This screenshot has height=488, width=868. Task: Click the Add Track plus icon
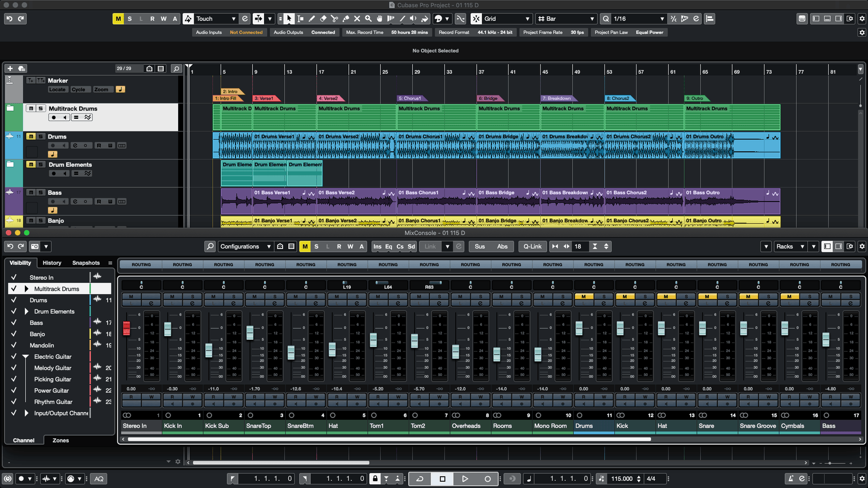coord(10,68)
